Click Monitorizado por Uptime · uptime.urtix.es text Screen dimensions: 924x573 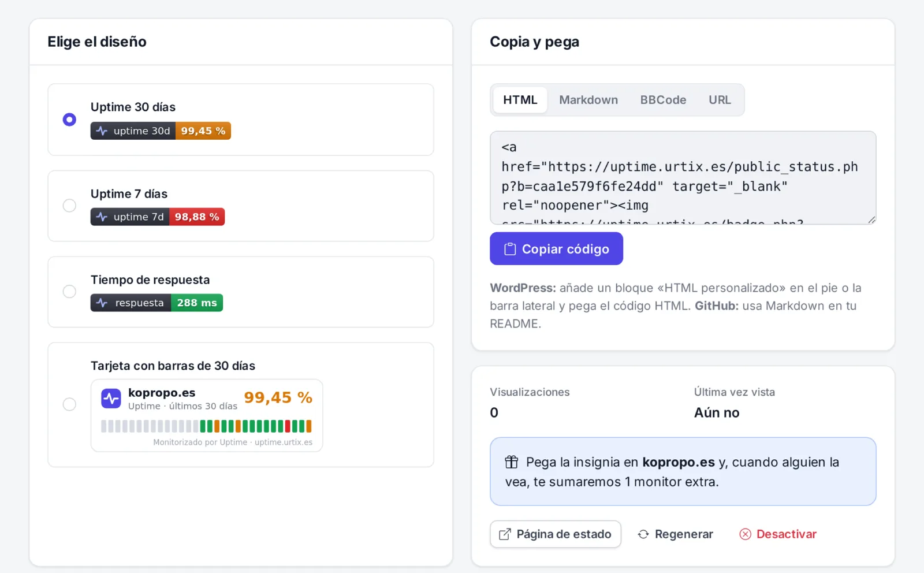coord(233,442)
